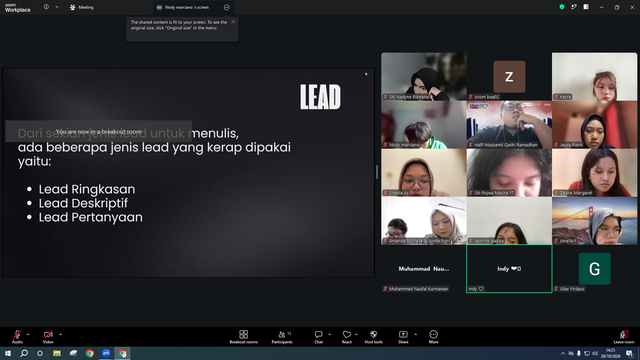This screenshot has width=640, height=360.
Task: Start camera with the Video icon
Action: click(48, 335)
